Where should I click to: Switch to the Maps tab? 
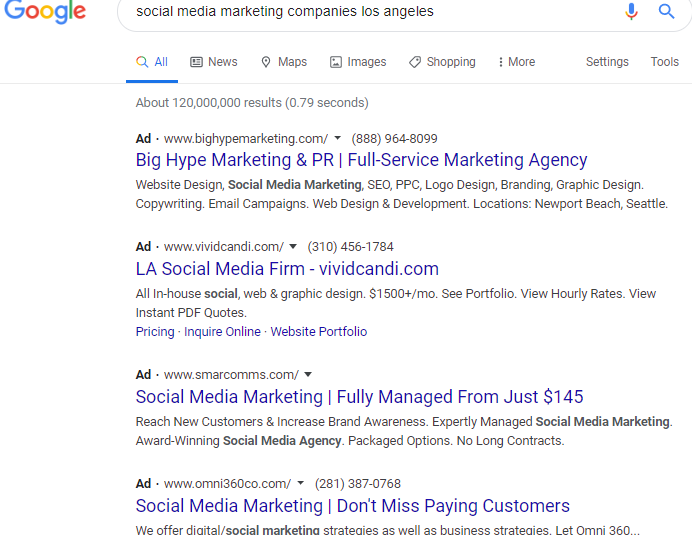(284, 62)
